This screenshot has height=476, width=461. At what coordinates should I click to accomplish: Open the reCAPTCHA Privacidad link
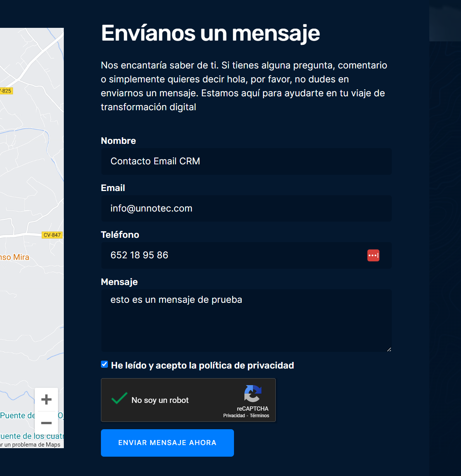tap(234, 416)
